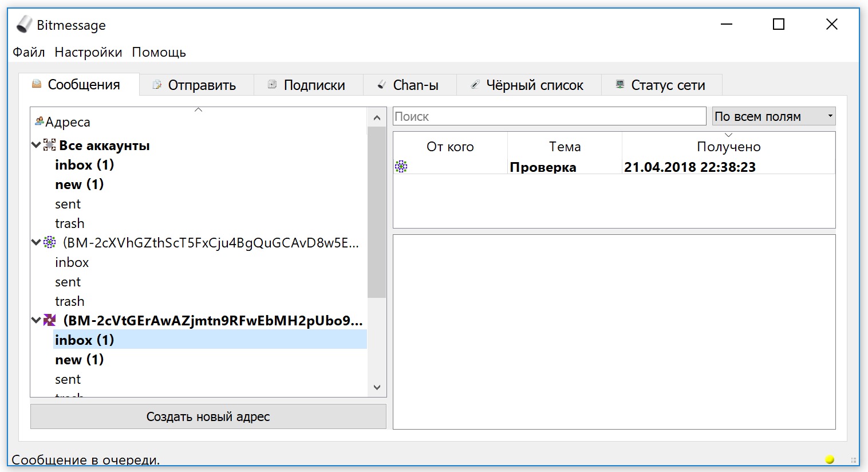This screenshot has height=472, width=868.
Task: Click the Тема column header
Action: [565, 146]
